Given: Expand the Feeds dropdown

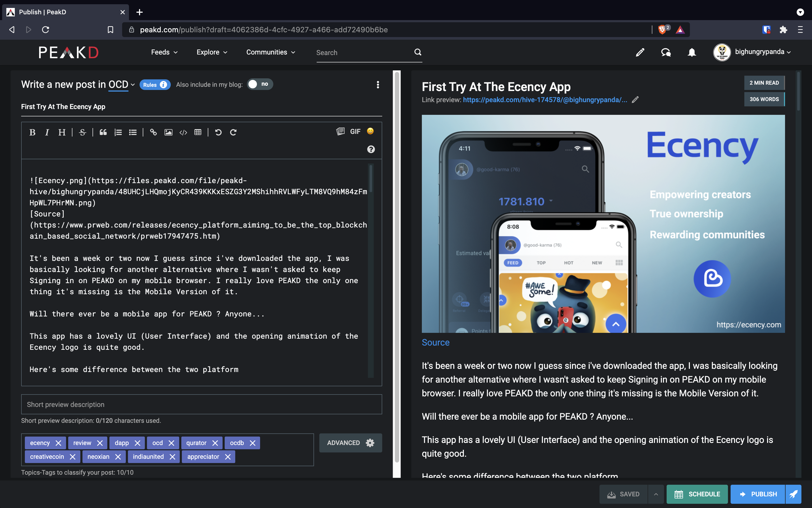Looking at the screenshot, I should click(164, 52).
